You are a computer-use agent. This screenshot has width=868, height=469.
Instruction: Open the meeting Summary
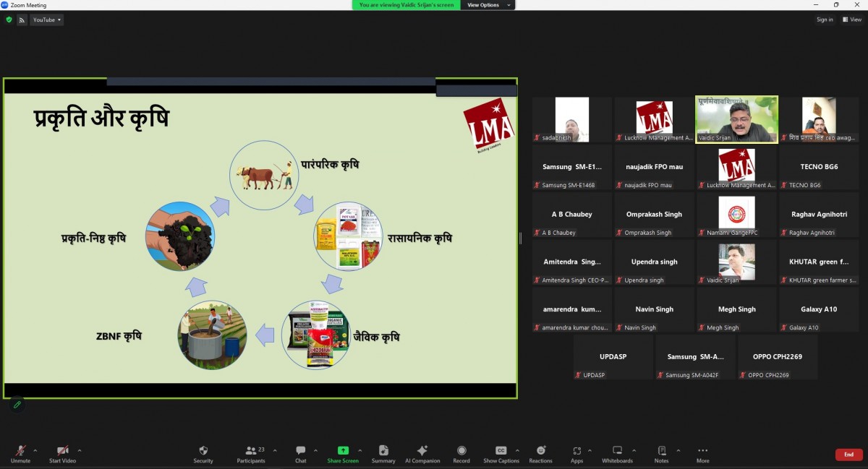(383, 454)
